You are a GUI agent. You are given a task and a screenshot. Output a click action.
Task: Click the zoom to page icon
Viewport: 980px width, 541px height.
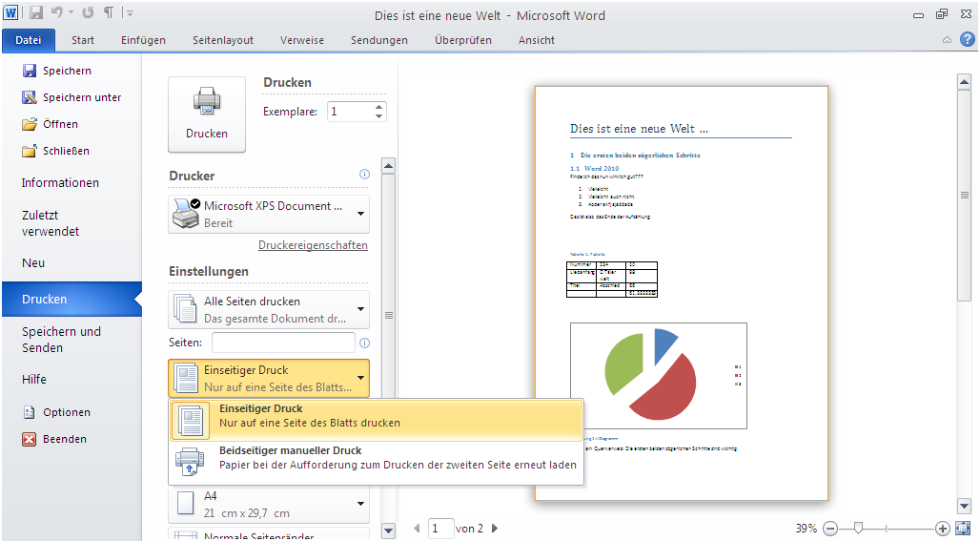[x=963, y=529]
